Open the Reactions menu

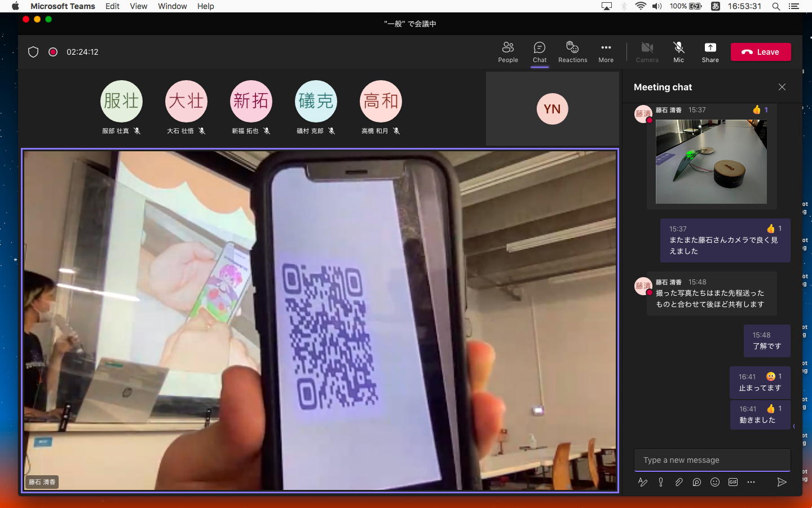[x=572, y=52]
